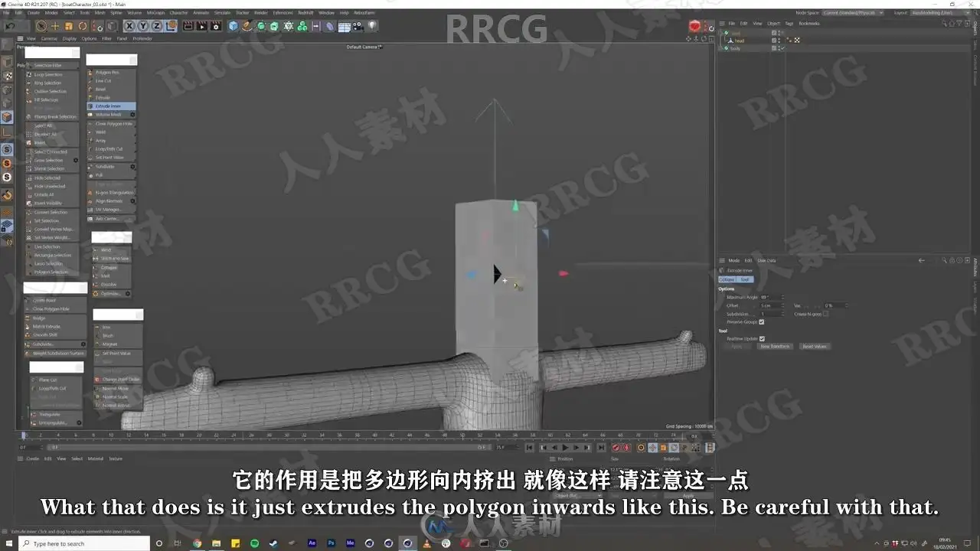Click the green Extrude generator icon

[275, 26]
